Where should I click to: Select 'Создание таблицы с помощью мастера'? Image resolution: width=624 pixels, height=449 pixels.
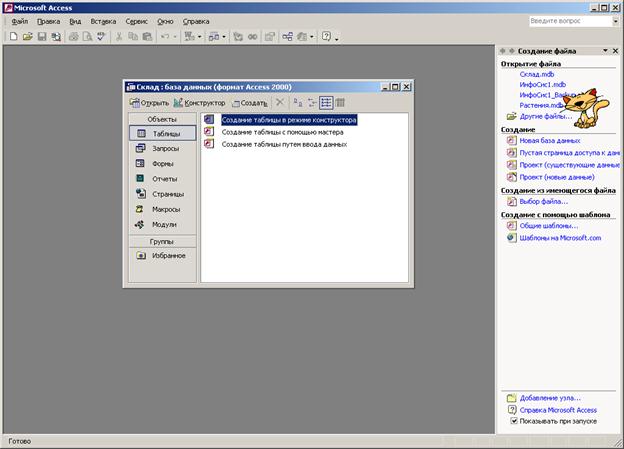(x=282, y=132)
